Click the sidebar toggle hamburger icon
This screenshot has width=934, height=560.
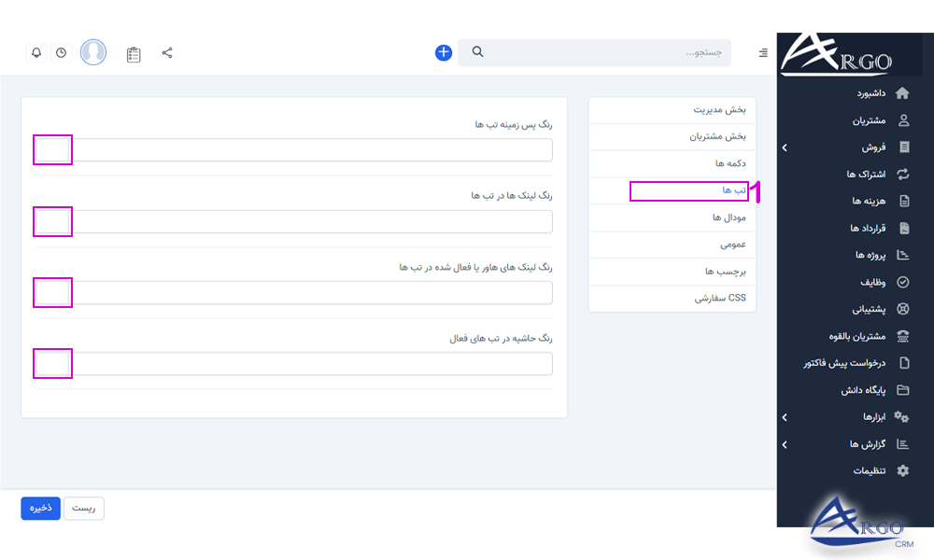[x=762, y=52]
